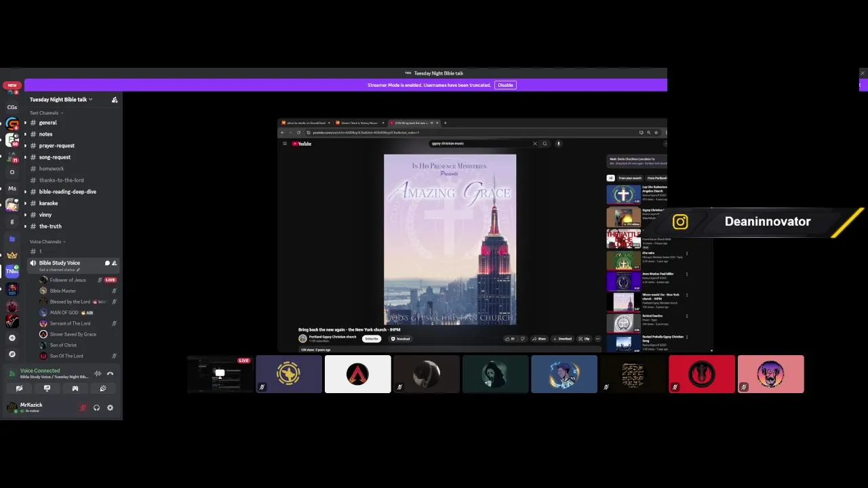Open YouTube hamburger guide menu

(285, 144)
